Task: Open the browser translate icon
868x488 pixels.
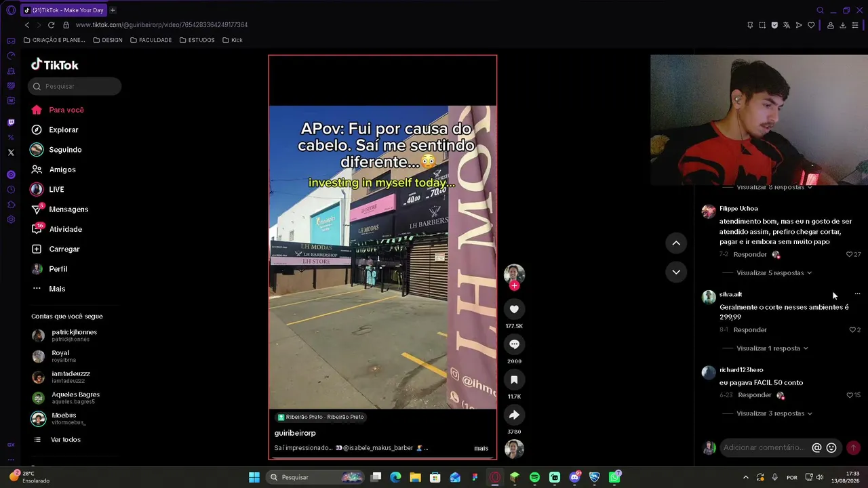Action: tap(787, 25)
